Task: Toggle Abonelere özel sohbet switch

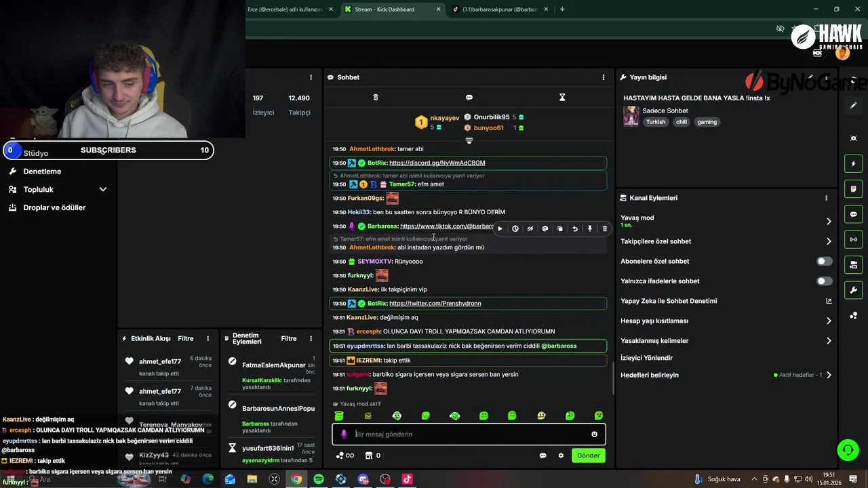Action: click(x=824, y=261)
